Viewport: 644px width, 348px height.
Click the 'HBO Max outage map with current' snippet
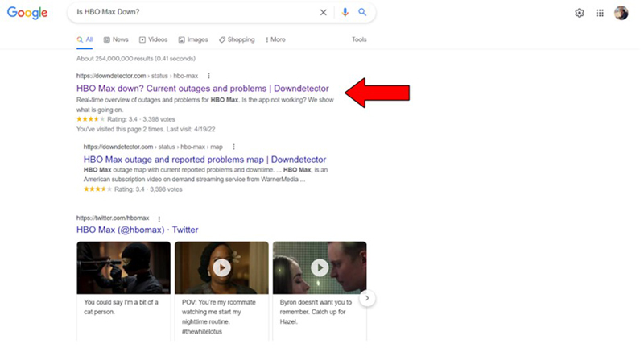point(205,175)
